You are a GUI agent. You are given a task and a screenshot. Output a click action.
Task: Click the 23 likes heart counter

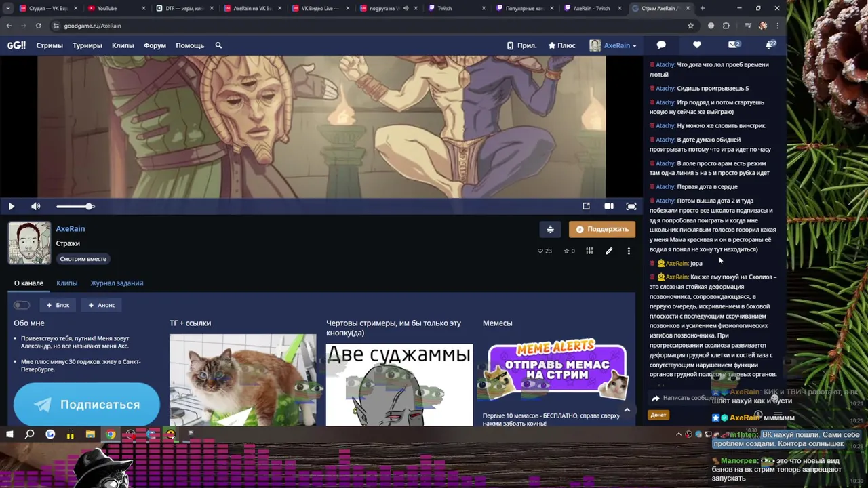[545, 251]
